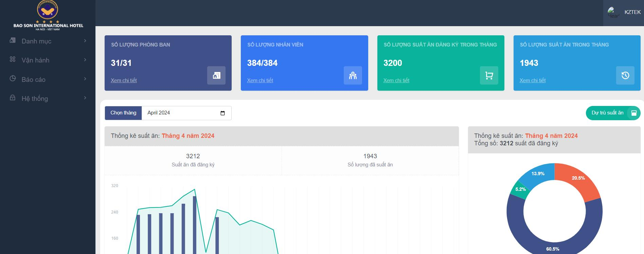
Task: Expand the Danh mục menu chevron
Action: [85, 41]
